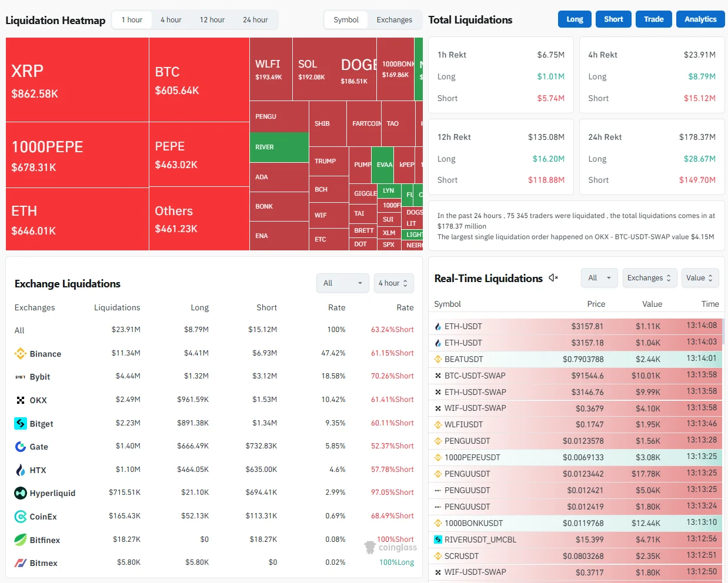The height and width of the screenshot is (583, 728).
Task: Click the Bitmex exchange logo icon
Action: pos(21,563)
